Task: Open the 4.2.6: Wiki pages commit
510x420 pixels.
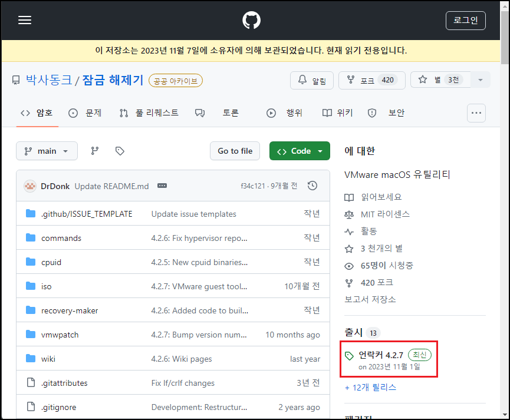Action: click(x=182, y=359)
